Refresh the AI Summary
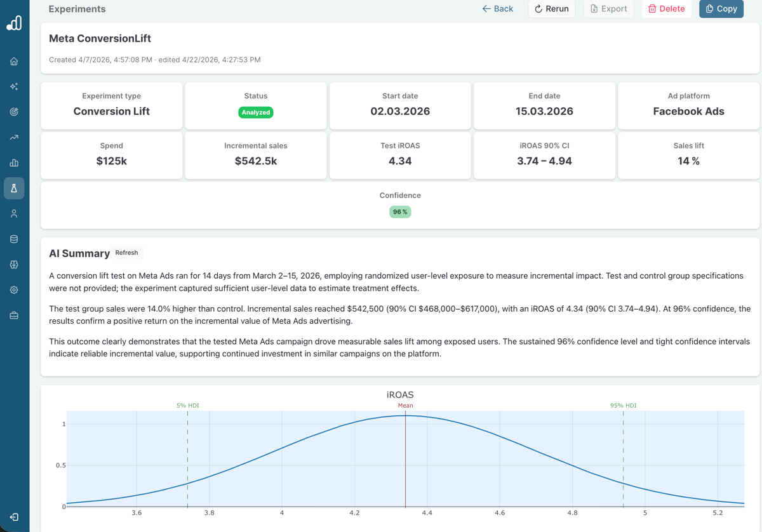 126,253
